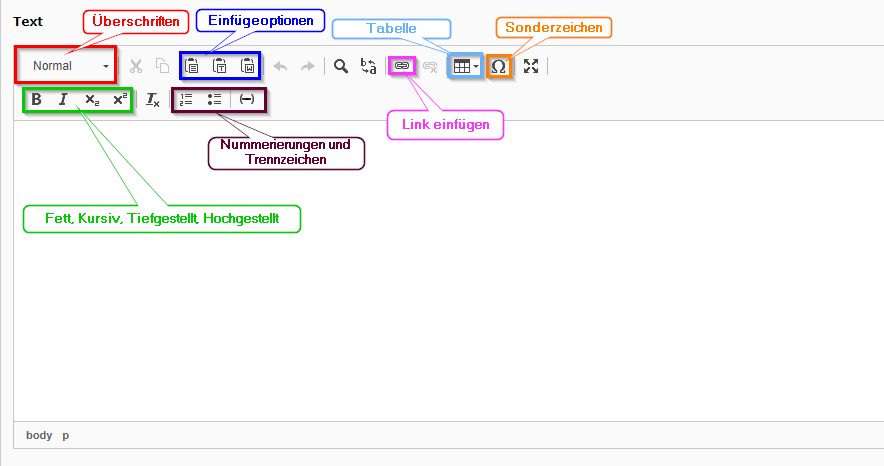The image size is (884, 466).
Task: Maximize the editor with fullscreen icon
Action: coord(531,66)
